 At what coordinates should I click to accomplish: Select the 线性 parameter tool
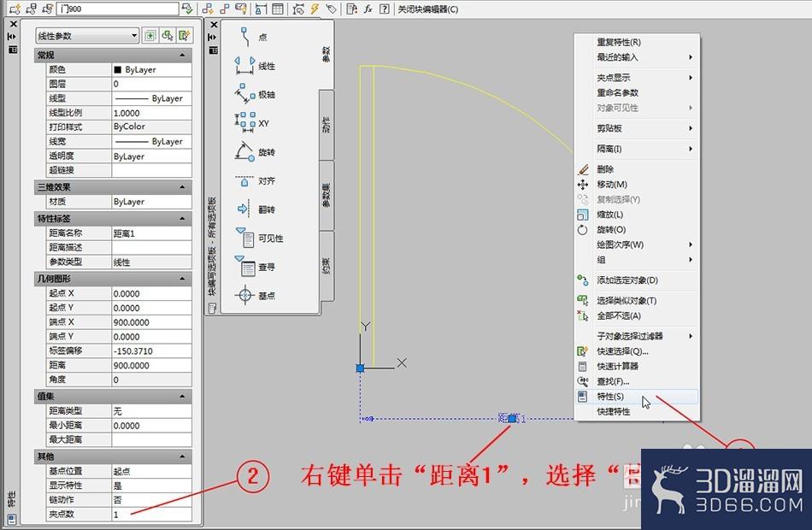(x=256, y=66)
